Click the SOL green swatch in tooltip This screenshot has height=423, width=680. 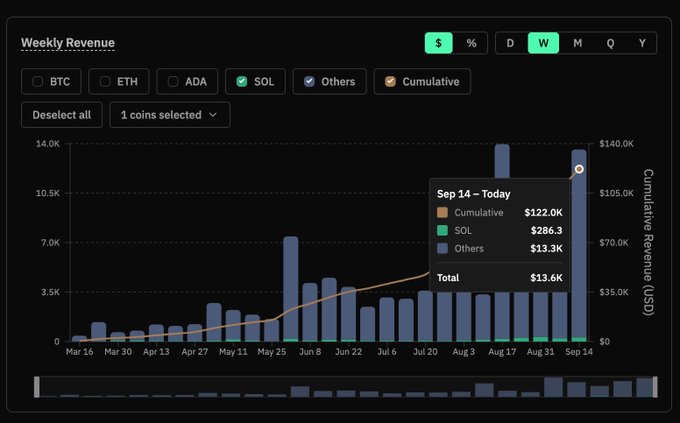442,230
